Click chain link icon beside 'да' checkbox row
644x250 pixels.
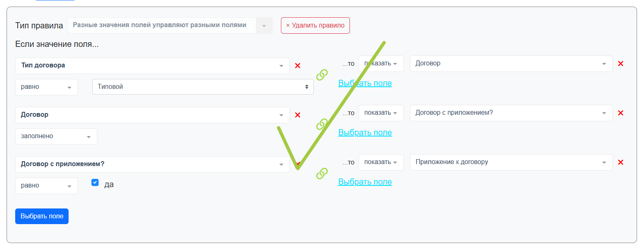coord(322,174)
